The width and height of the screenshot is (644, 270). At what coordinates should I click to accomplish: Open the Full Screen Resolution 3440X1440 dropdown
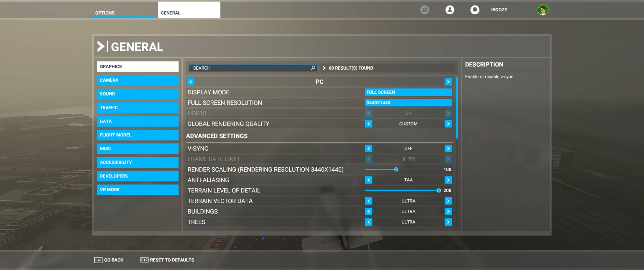coord(408,103)
